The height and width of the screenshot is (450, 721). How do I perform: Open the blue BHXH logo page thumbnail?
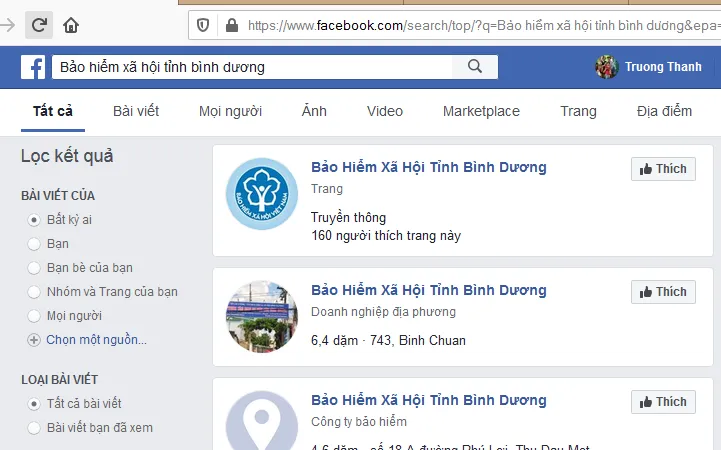[262, 194]
